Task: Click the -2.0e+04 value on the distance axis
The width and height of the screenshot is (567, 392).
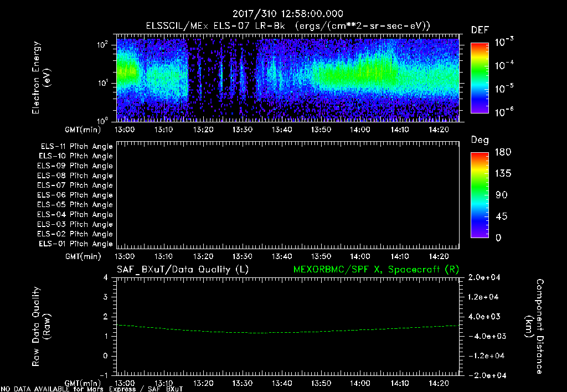Action: coord(487,375)
